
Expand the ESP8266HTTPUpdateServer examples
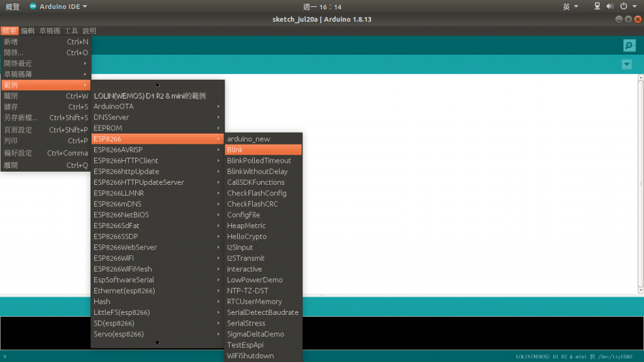(x=157, y=182)
